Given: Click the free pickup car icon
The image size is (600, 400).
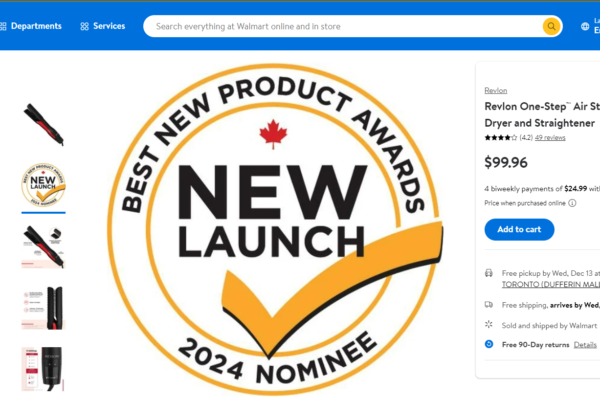Looking at the screenshot, I should pyautogui.click(x=489, y=272).
